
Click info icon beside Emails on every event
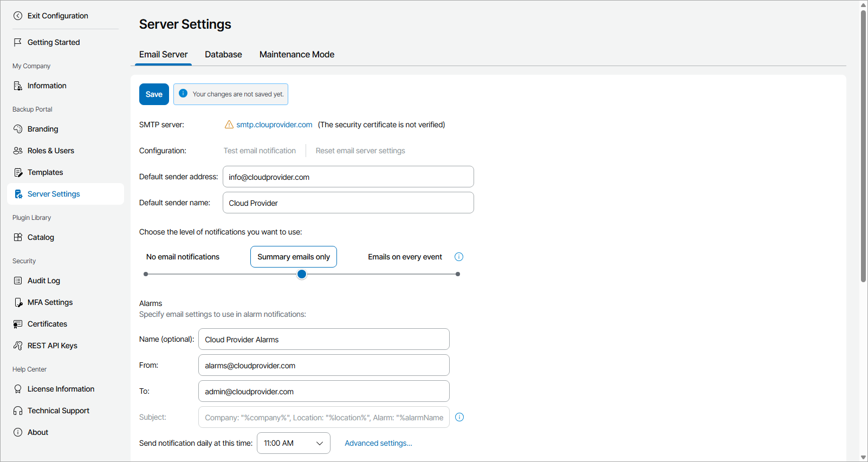(x=459, y=257)
